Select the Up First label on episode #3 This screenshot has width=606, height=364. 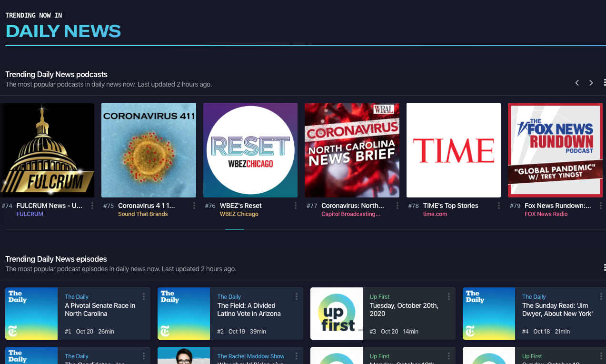[x=379, y=297]
